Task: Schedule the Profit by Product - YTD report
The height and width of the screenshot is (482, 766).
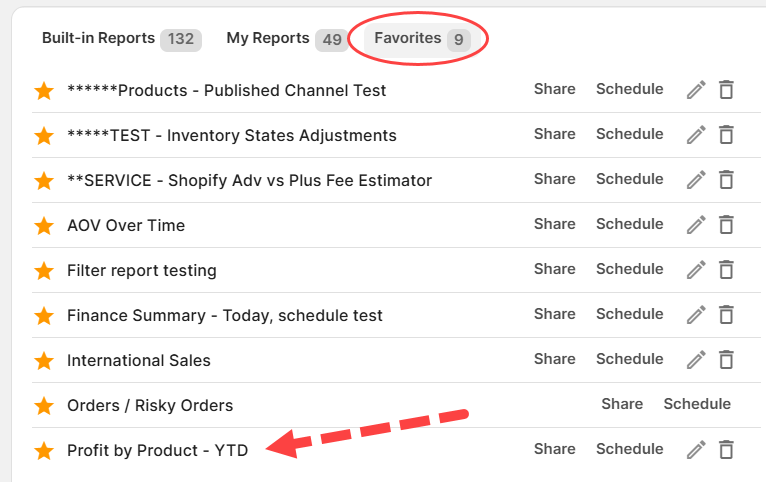Action: pyautogui.click(x=629, y=449)
